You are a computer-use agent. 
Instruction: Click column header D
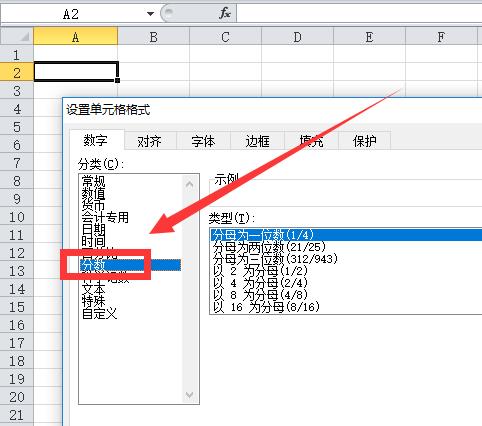point(297,37)
